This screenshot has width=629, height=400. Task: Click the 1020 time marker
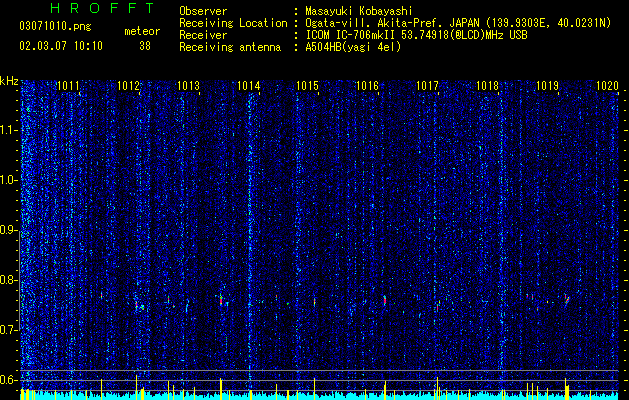click(x=607, y=85)
